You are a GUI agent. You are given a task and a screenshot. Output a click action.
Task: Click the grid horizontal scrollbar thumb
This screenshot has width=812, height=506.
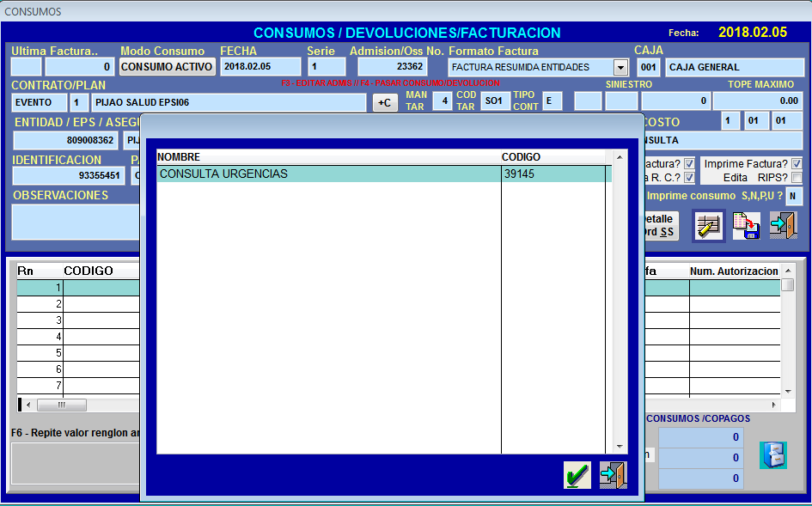tap(62, 405)
